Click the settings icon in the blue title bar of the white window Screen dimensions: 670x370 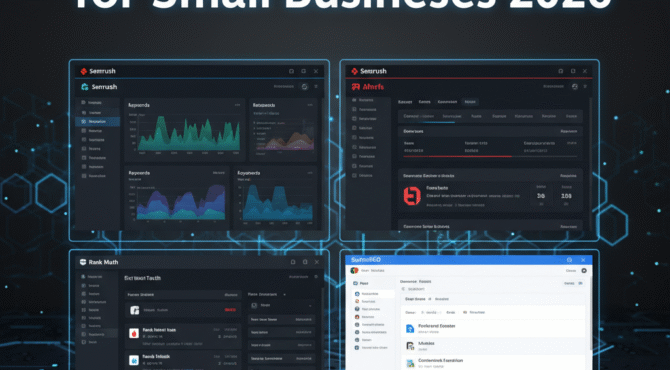[x=569, y=260]
